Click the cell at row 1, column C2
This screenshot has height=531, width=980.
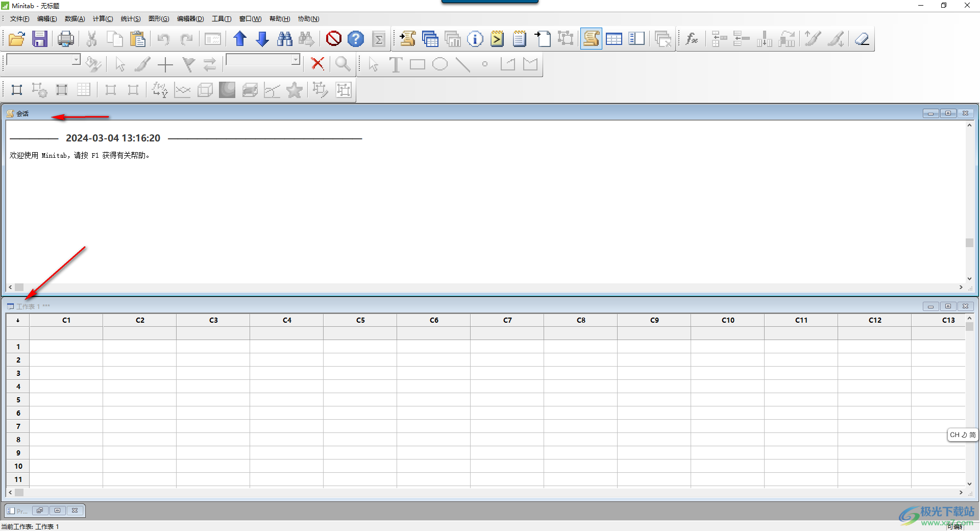pos(140,347)
